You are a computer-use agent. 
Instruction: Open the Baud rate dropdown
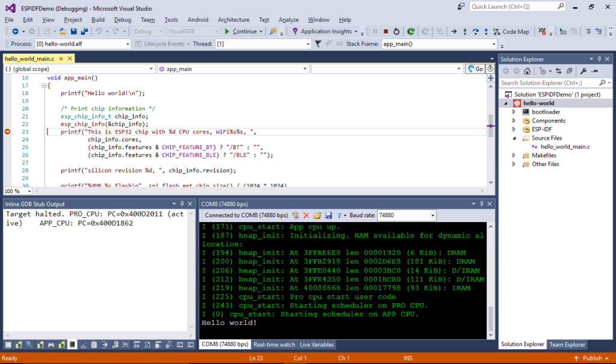click(433, 215)
